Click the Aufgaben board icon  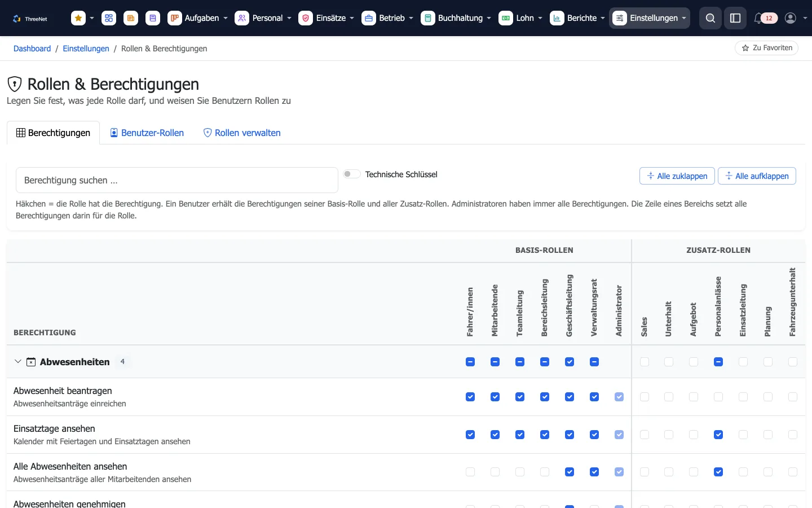[175, 18]
